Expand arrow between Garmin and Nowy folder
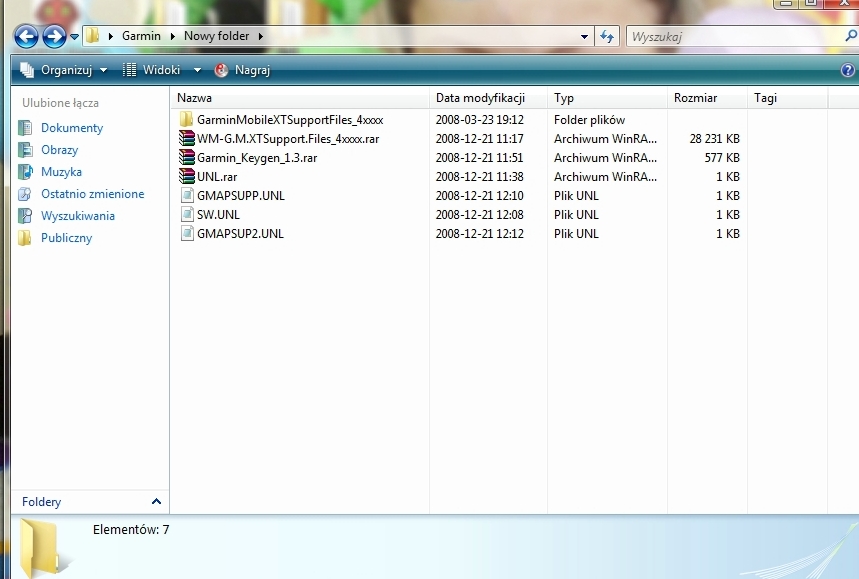The image size is (859, 579). coord(173,37)
